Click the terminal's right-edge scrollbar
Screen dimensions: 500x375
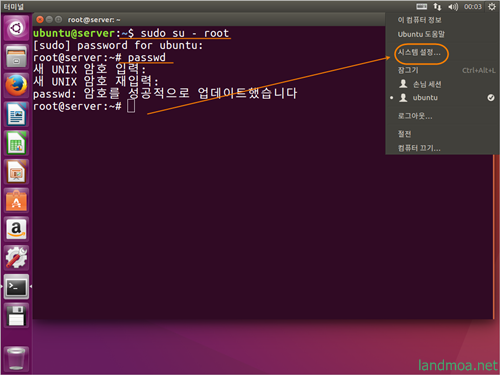pos(493,237)
